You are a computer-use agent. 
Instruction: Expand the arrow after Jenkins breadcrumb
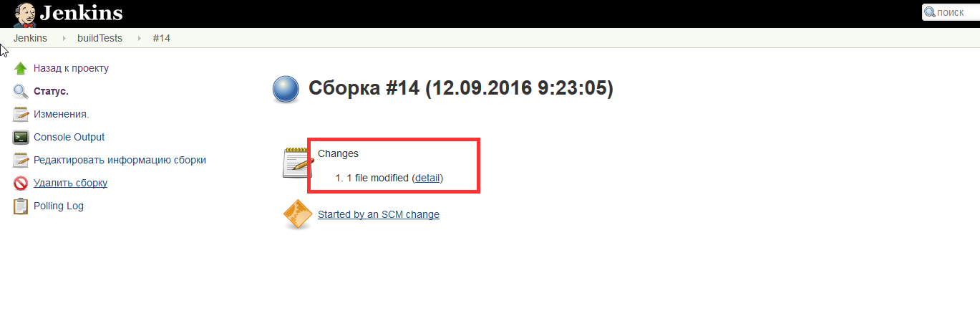click(63, 38)
